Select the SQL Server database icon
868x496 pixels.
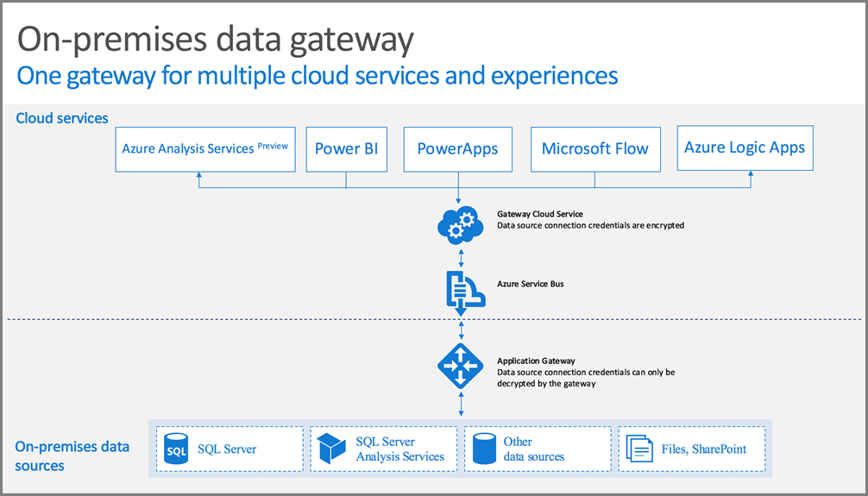tap(176, 449)
